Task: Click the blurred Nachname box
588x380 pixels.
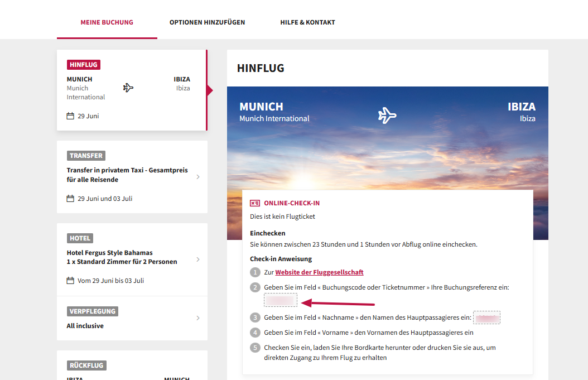Action: pyautogui.click(x=487, y=318)
